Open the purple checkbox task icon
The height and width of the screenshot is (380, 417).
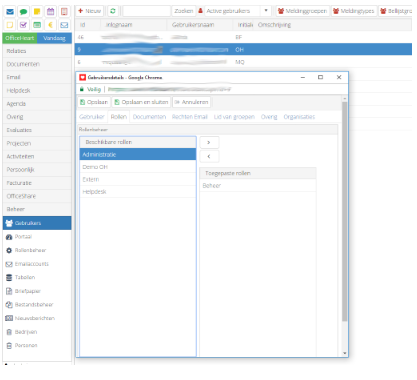[x=23, y=25]
